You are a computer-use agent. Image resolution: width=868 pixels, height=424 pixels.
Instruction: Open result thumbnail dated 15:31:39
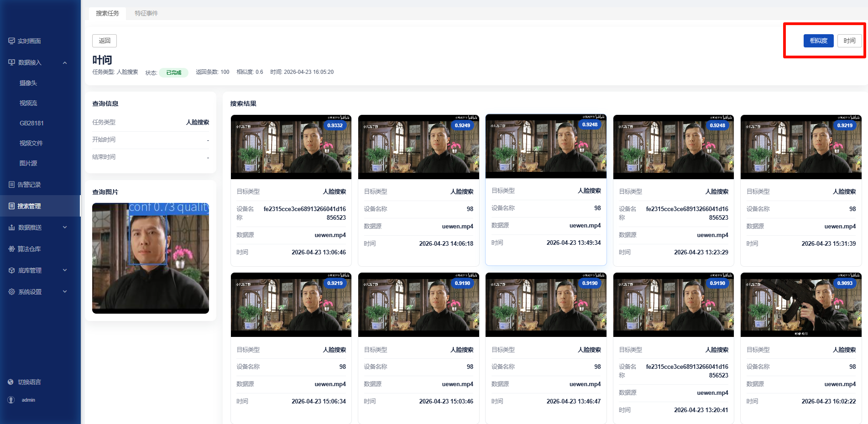click(801, 147)
